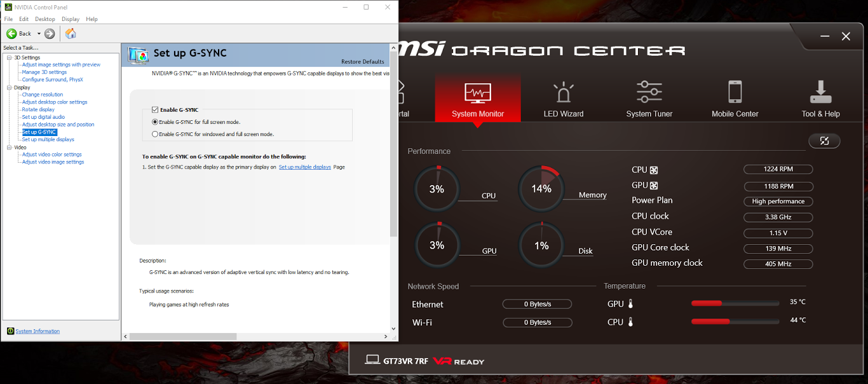Click the System Tuner sliders icon
Image resolution: width=868 pixels, height=384 pixels.
click(649, 92)
